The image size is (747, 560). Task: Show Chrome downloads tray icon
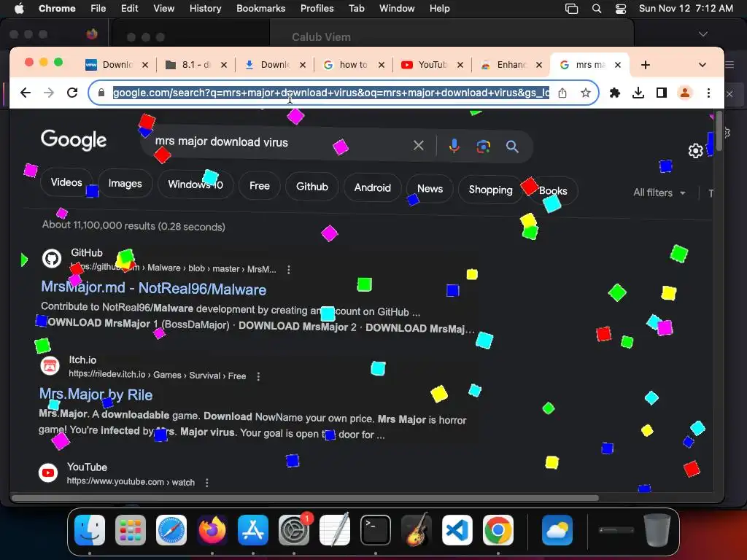(x=638, y=93)
